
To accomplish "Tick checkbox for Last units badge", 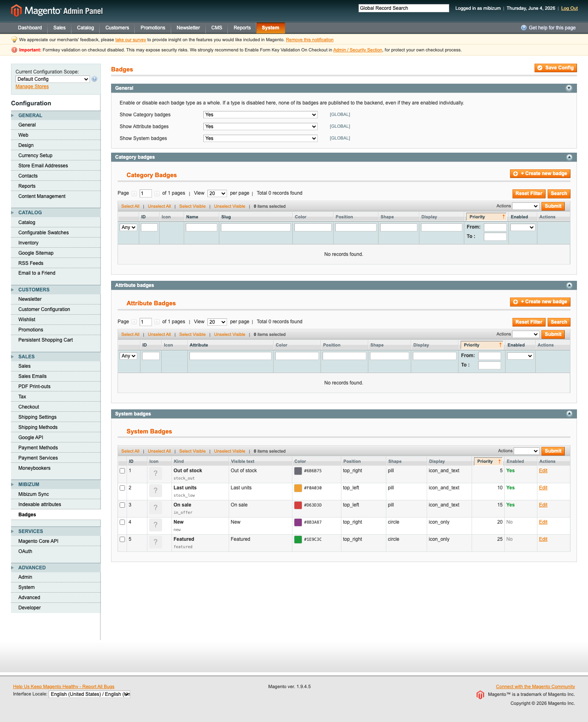I will (122, 488).
